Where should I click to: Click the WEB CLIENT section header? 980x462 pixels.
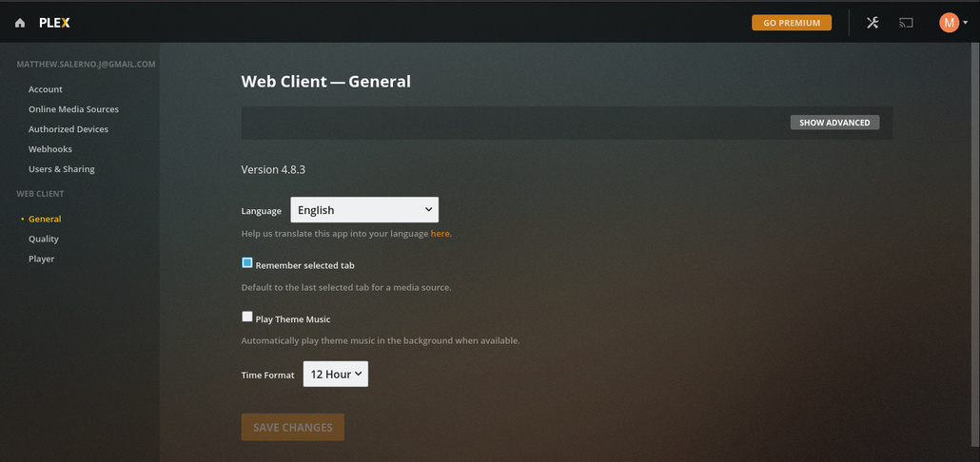point(40,194)
